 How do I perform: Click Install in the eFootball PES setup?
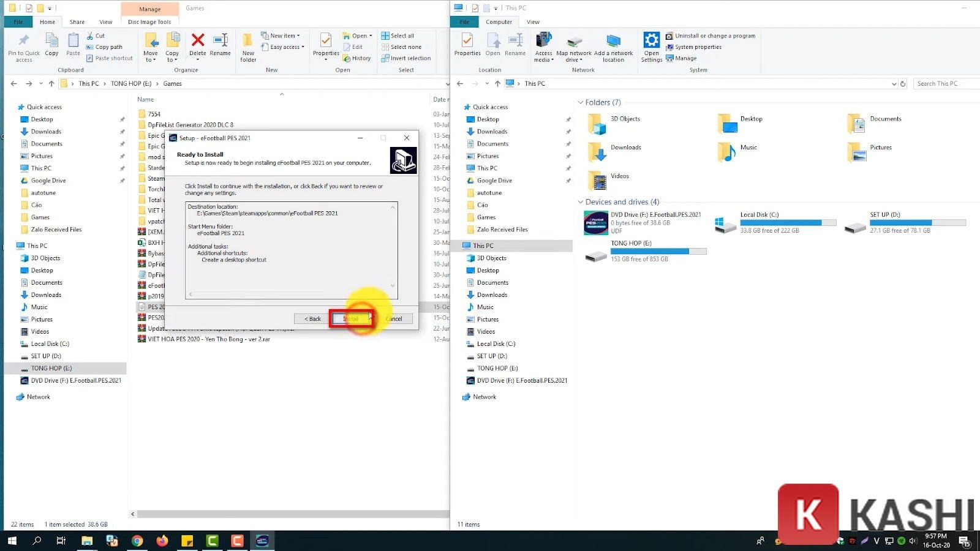[350, 318]
